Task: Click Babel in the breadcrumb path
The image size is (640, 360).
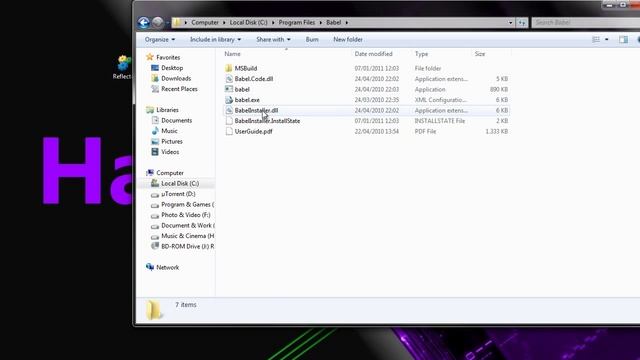Action: [333, 22]
